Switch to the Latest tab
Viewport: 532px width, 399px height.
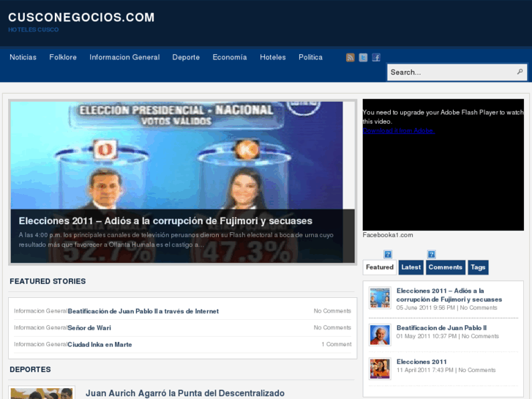[411, 267]
